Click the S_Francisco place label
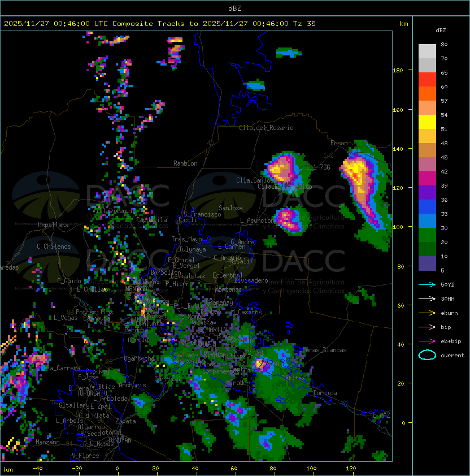Screen dimensions: 470x476 click(x=202, y=214)
